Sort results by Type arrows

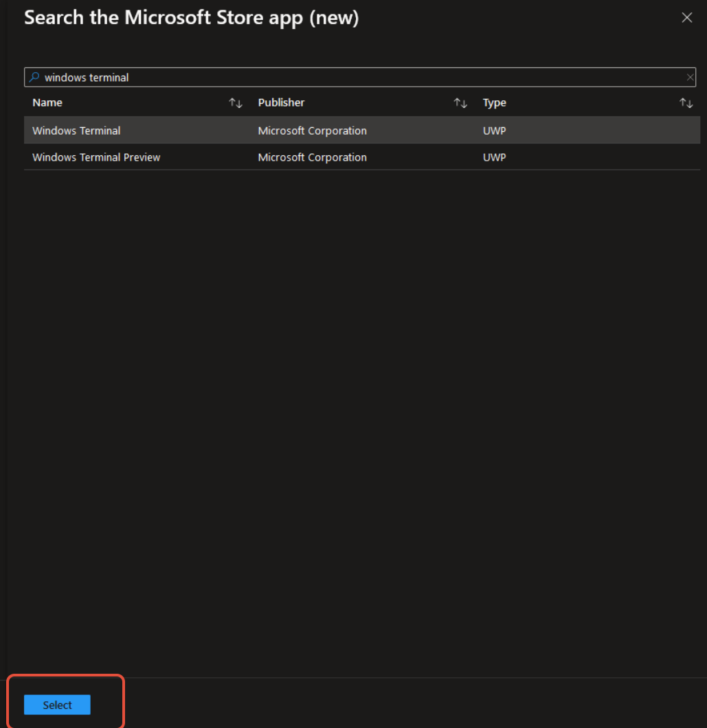[686, 102]
